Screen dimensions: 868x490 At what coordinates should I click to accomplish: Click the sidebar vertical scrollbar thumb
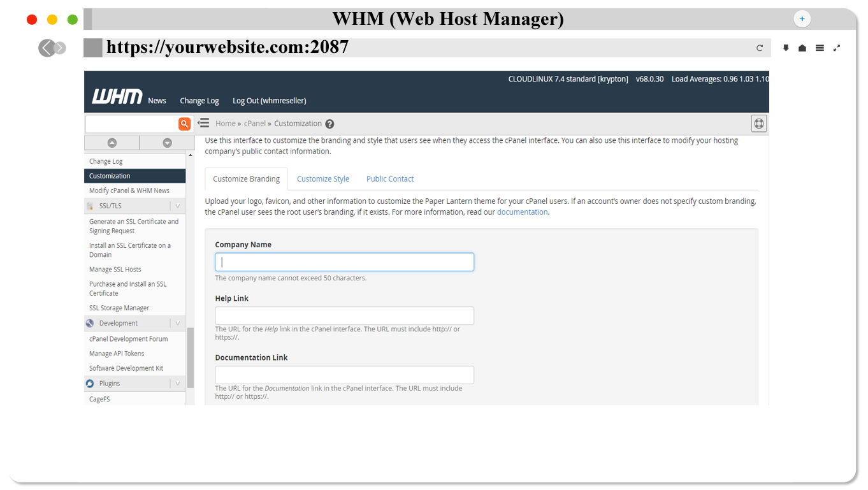pyautogui.click(x=190, y=358)
